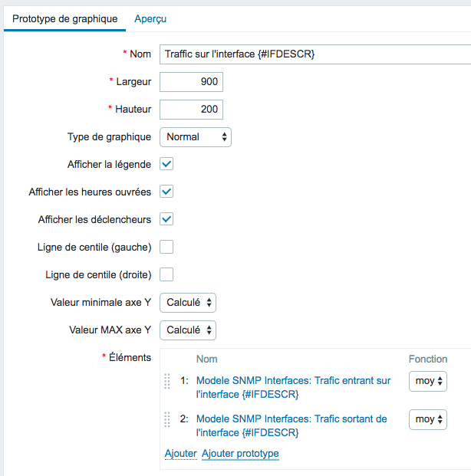Toggle Afficher les heures ouvrées checkbox

[166, 192]
